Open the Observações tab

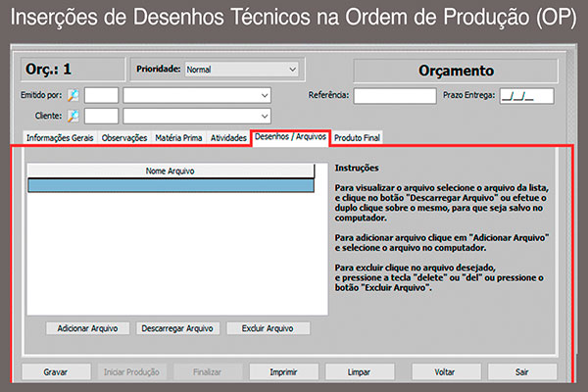[x=124, y=138]
